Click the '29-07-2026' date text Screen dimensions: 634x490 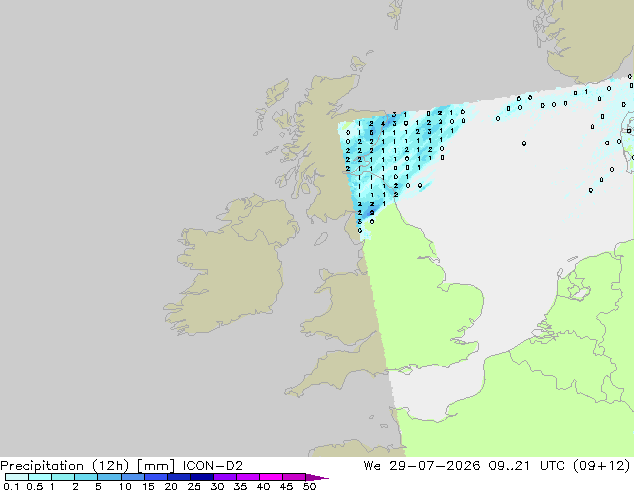[x=434, y=466]
